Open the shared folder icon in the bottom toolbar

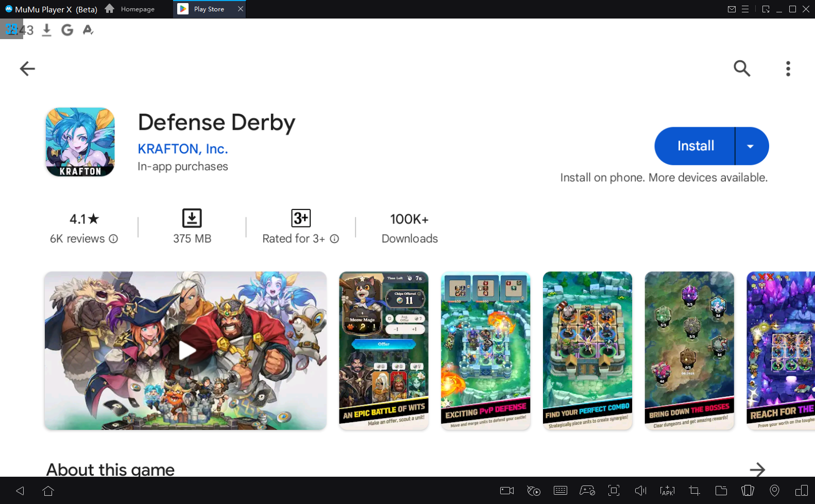click(721, 491)
